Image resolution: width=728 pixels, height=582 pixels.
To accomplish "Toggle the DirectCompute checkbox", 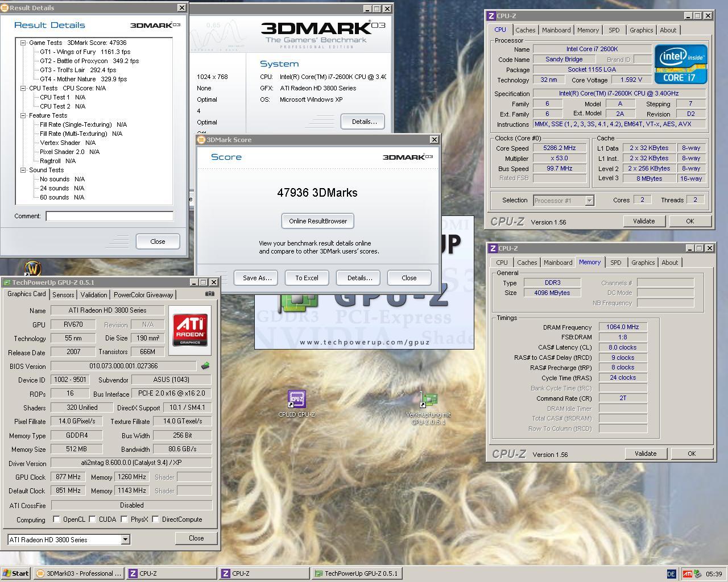I will coord(155,519).
